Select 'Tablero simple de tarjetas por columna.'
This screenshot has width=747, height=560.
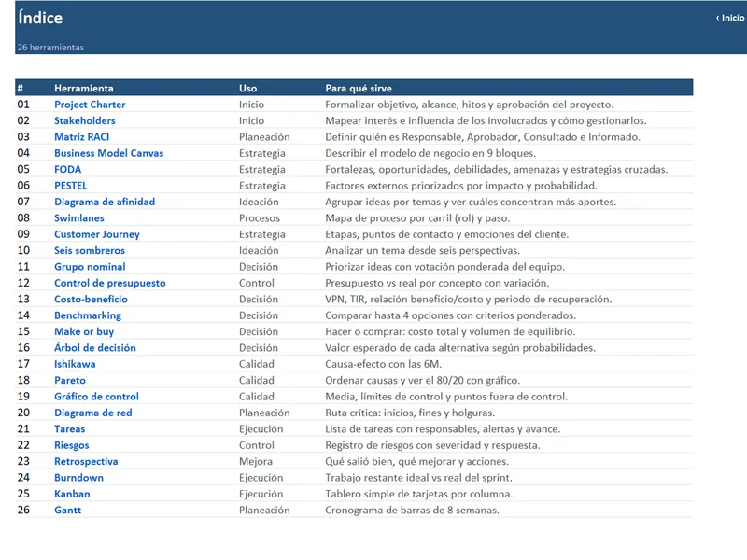click(x=418, y=493)
